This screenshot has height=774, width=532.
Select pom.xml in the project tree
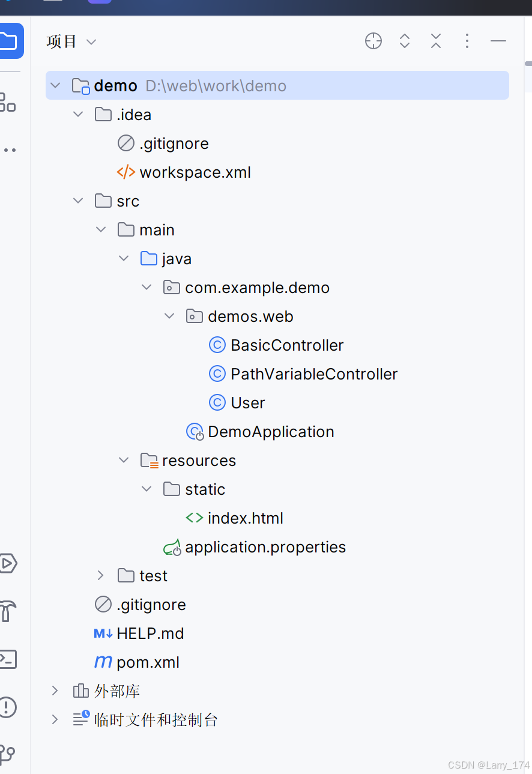(148, 662)
